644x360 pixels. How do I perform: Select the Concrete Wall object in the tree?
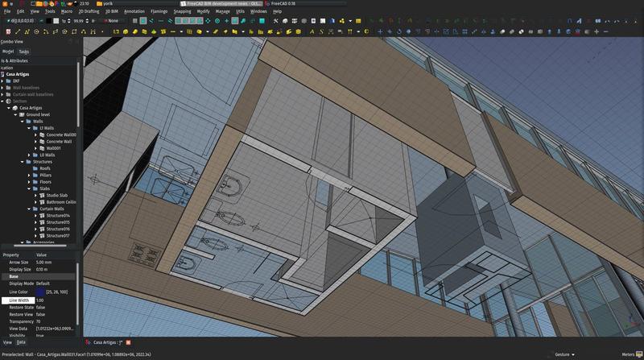tap(58, 142)
